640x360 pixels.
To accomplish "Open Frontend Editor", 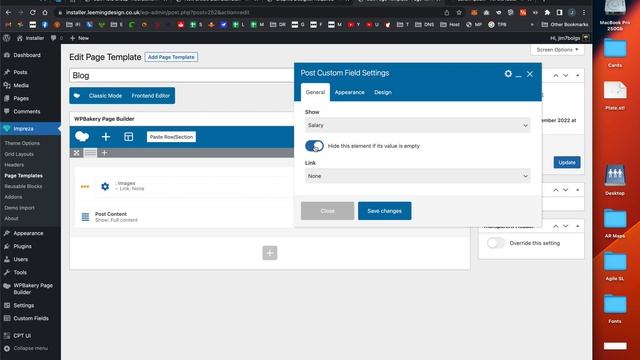I will [151, 96].
